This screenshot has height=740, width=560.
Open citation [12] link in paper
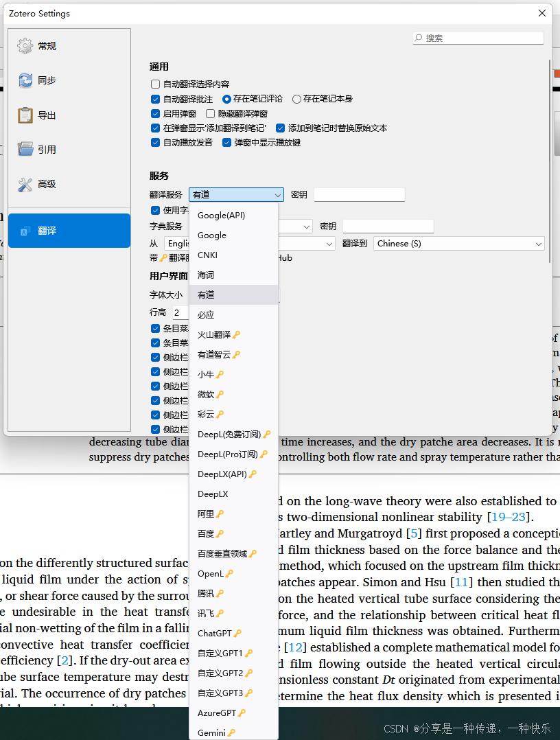[295, 647]
